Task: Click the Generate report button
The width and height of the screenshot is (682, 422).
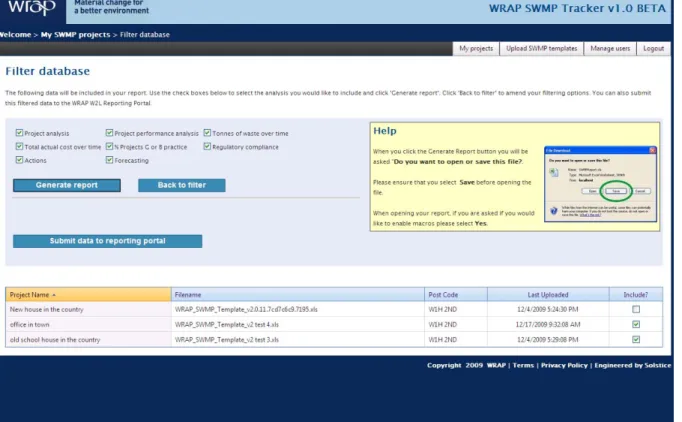Action: click(67, 185)
